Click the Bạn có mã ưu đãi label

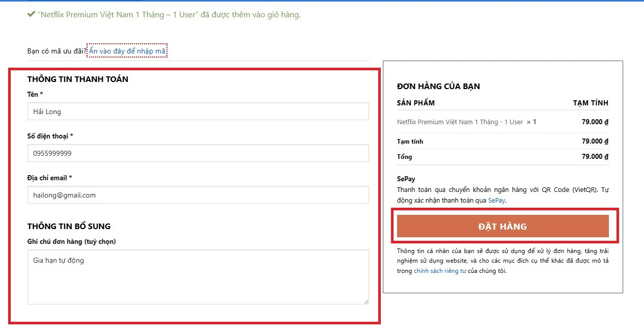point(56,50)
